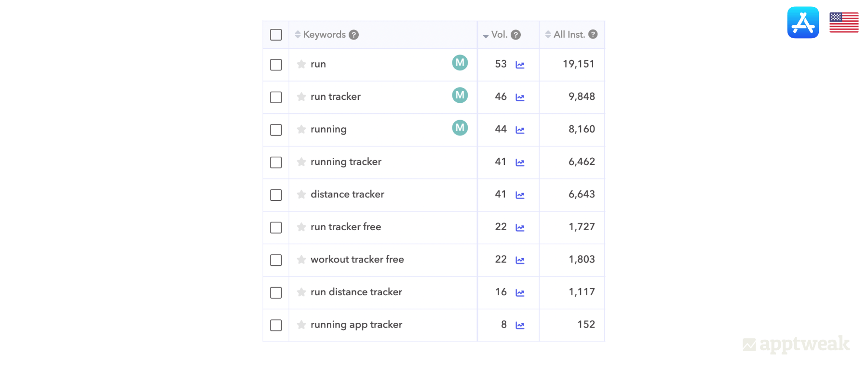The width and height of the screenshot is (868, 372).
Task: Toggle the select-all checkbox in header
Action: (x=276, y=35)
